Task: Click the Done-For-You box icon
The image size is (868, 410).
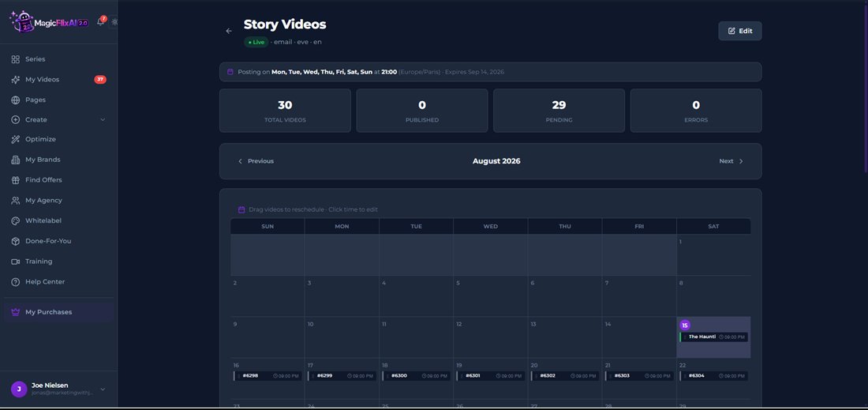Action: tap(16, 241)
